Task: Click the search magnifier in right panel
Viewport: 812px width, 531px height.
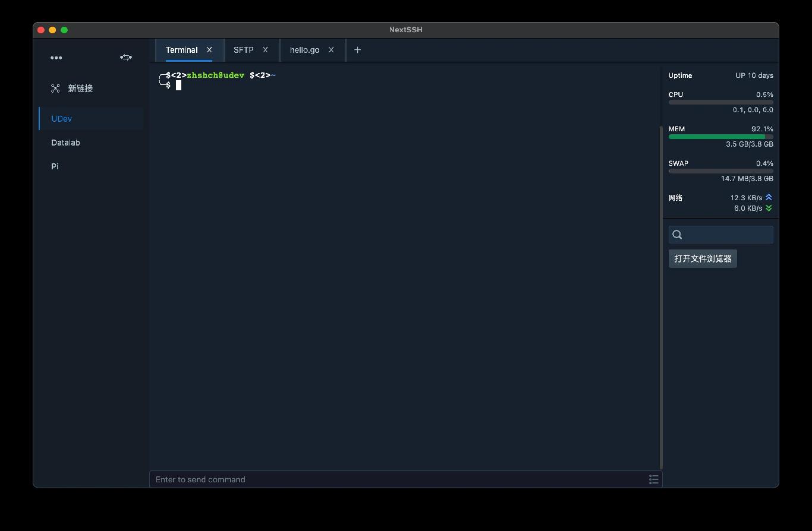Action: pyautogui.click(x=677, y=235)
